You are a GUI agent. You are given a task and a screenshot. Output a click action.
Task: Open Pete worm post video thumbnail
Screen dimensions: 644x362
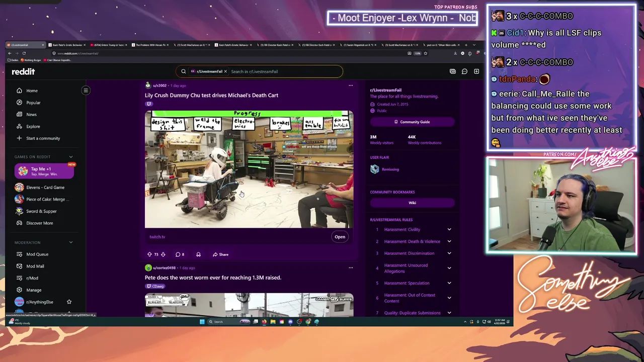(249, 305)
